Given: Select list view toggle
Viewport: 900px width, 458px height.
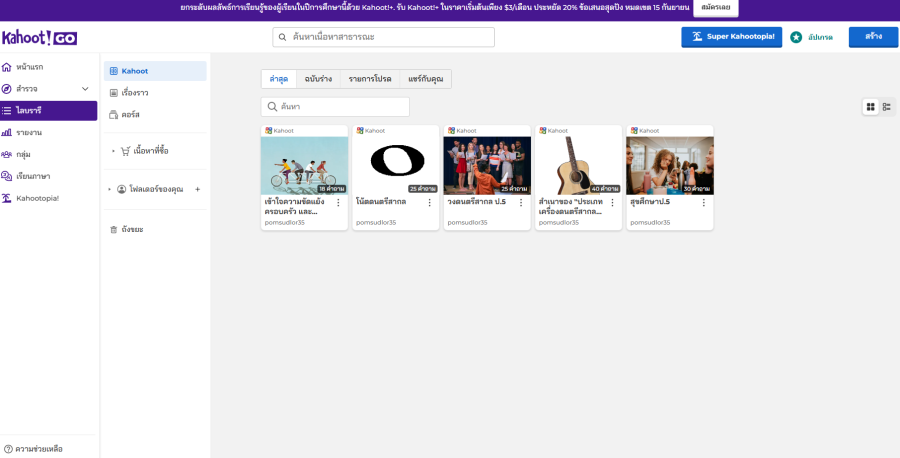Looking at the screenshot, I should (887, 107).
